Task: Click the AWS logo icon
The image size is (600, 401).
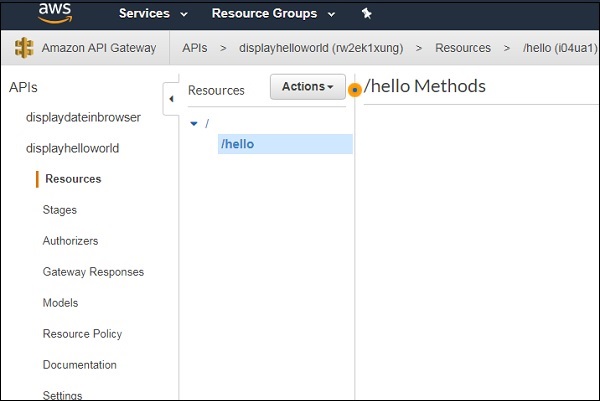Action: (55, 13)
